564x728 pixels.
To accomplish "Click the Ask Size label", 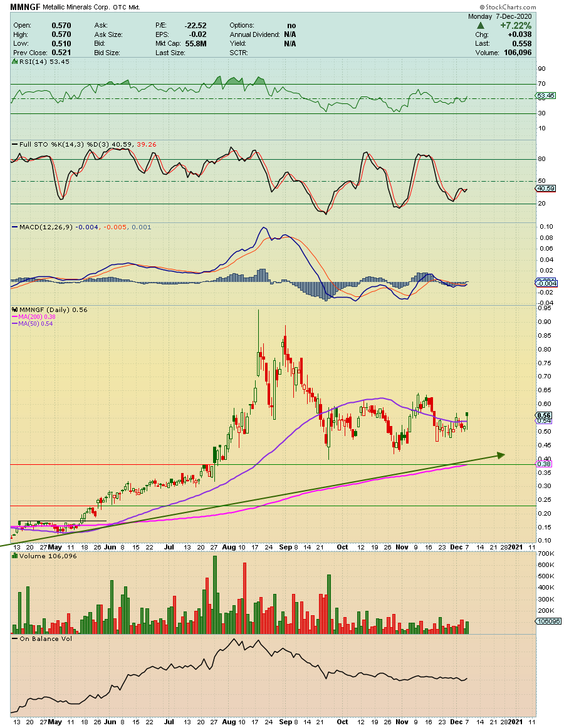I will tap(108, 34).
